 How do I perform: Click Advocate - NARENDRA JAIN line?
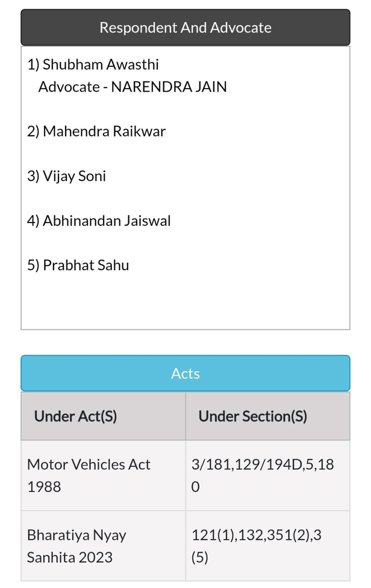click(x=132, y=87)
